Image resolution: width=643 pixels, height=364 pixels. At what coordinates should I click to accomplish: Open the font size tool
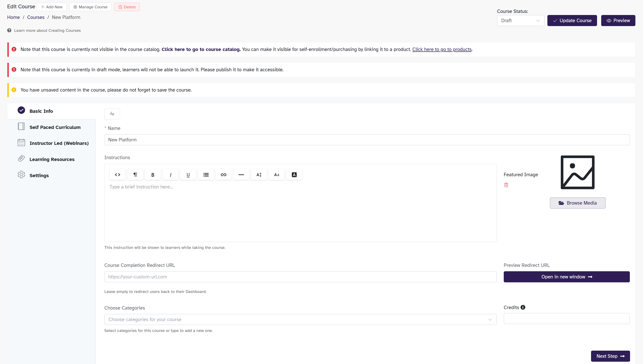click(x=259, y=174)
